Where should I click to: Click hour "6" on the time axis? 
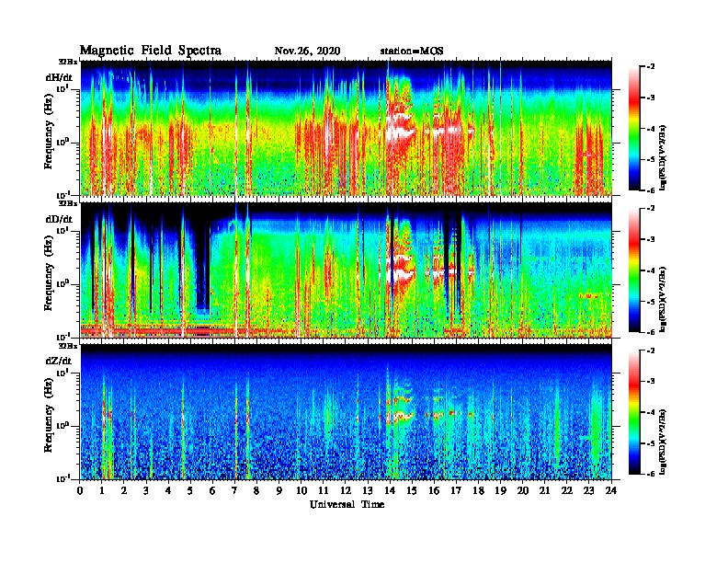point(212,490)
